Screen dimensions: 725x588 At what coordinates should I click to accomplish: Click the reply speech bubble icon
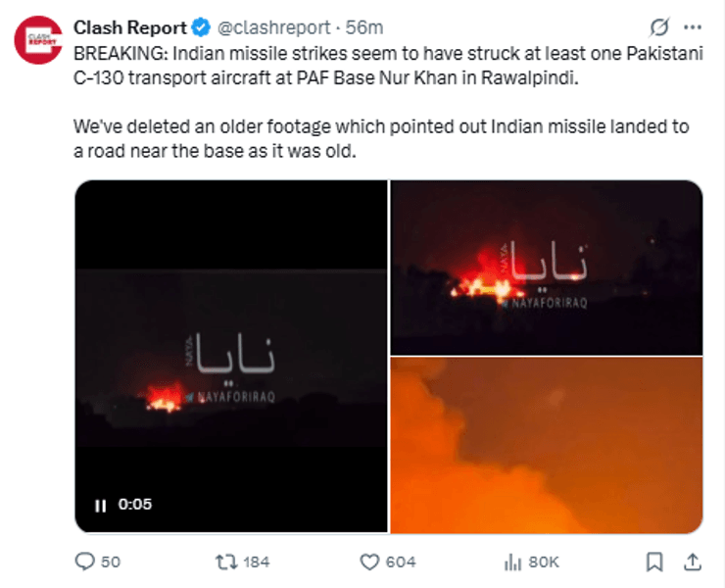pos(85,562)
